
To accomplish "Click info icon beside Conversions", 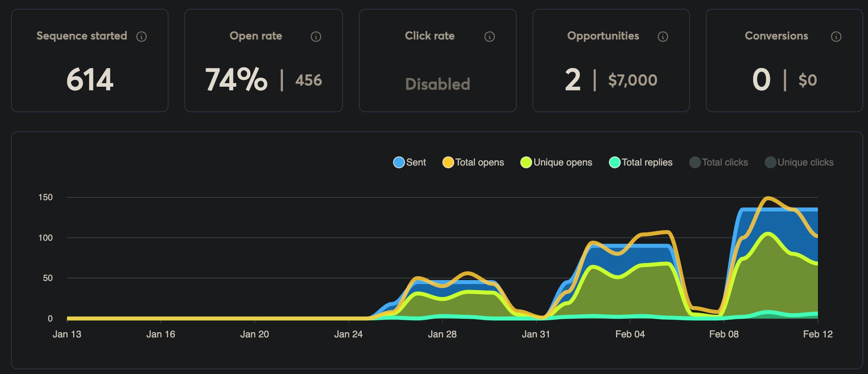I will pos(836,37).
